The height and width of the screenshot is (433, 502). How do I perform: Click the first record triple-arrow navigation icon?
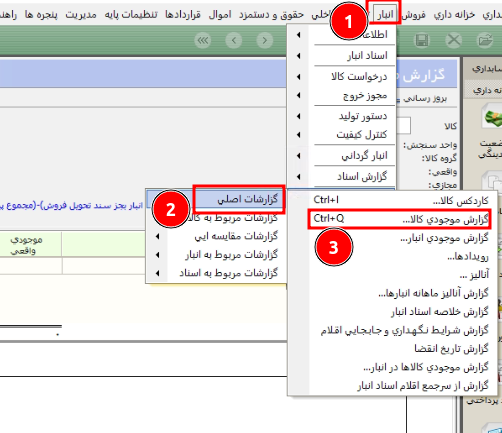[x=203, y=40]
